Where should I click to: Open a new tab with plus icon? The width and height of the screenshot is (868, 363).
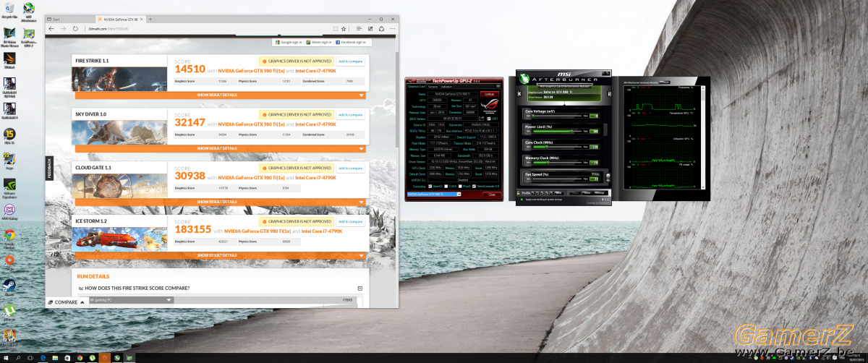[150, 20]
